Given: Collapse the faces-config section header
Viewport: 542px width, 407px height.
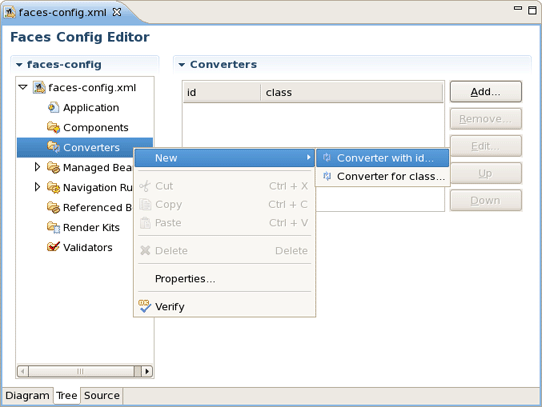Looking at the screenshot, I should 19,65.
